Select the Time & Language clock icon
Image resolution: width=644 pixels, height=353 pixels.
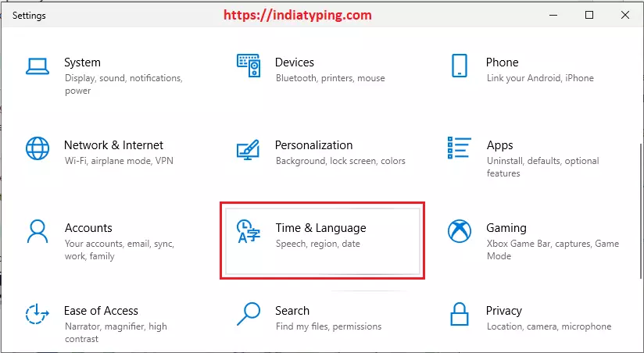click(249, 231)
